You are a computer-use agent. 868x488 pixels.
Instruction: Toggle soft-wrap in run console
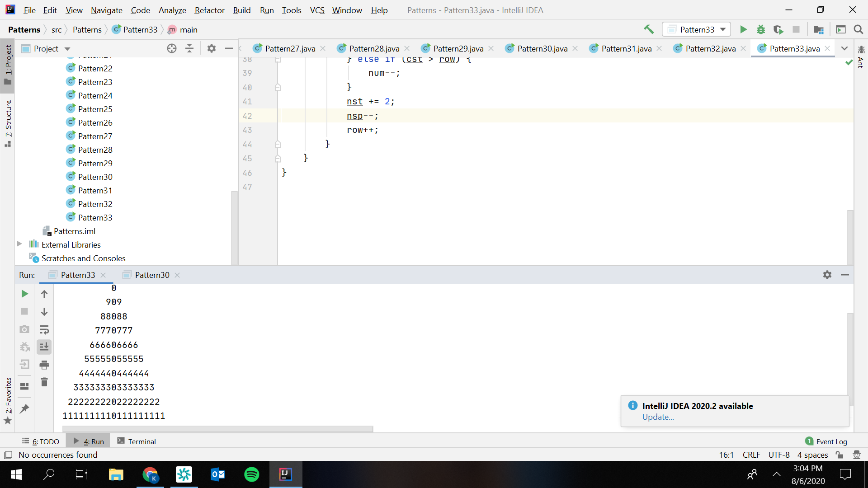coord(44,329)
